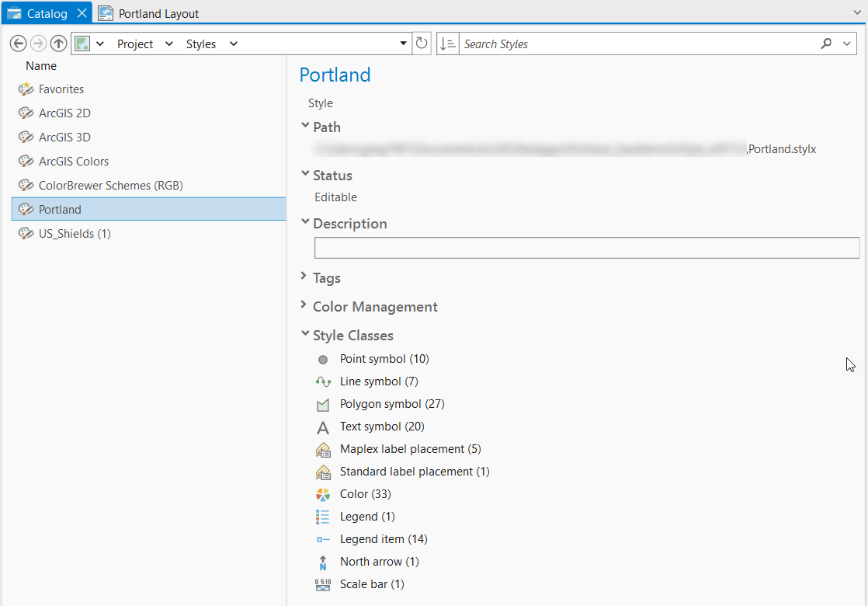
Task: Select the Point symbol style class icon
Action: click(322, 359)
